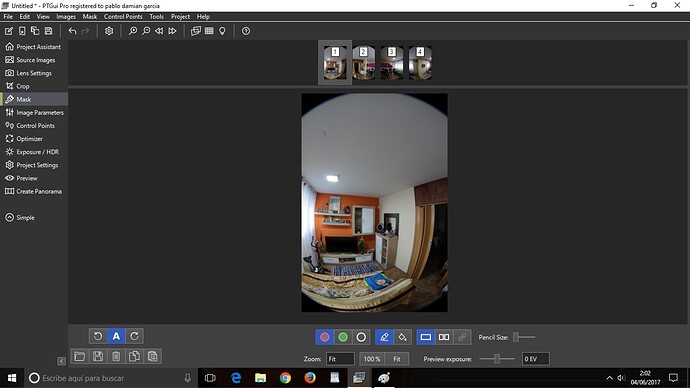Switch to side-by-side image view
The image size is (690, 388).
point(444,337)
